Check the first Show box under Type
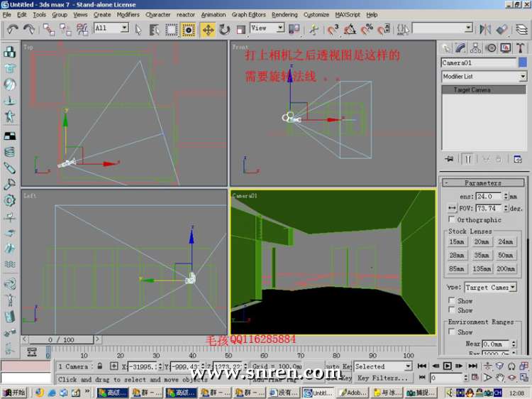The image size is (532, 399). coord(453,301)
